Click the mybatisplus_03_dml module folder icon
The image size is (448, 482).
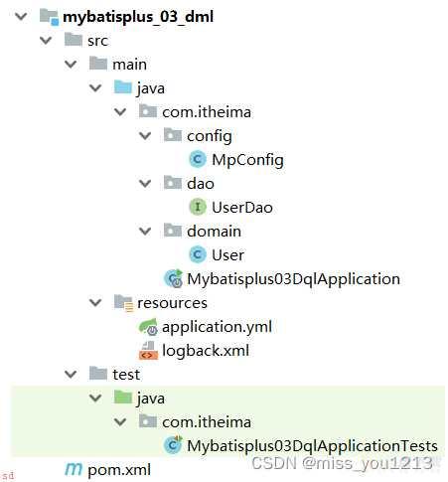pos(49,17)
